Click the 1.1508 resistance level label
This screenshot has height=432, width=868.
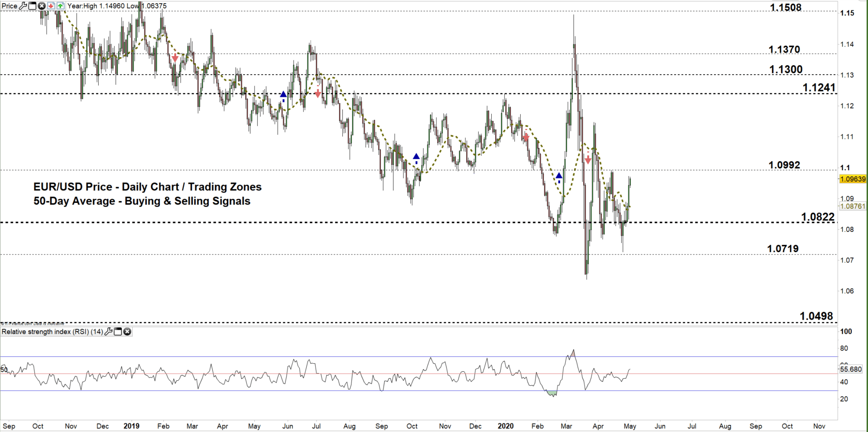click(786, 7)
